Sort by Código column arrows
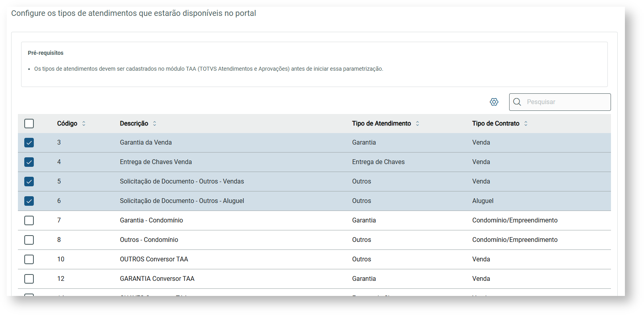Viewport: 644px width, 315px height. click(x=84, y=124)
